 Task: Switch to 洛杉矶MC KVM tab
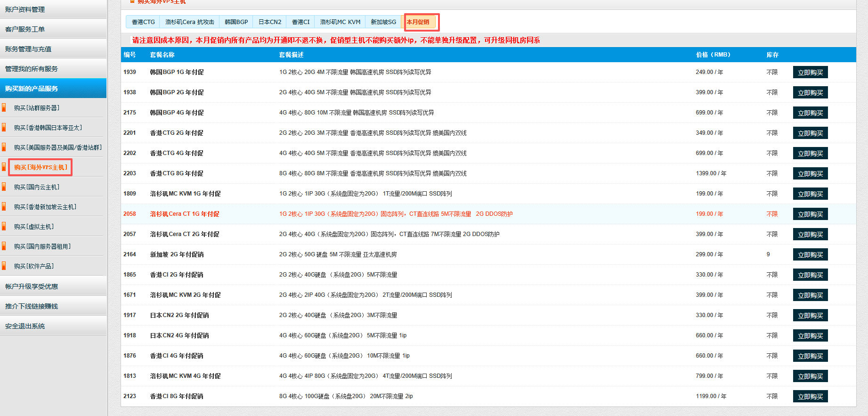340,22
